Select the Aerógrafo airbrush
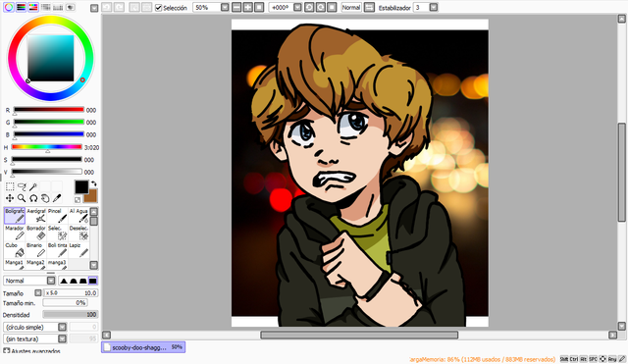 36,216
